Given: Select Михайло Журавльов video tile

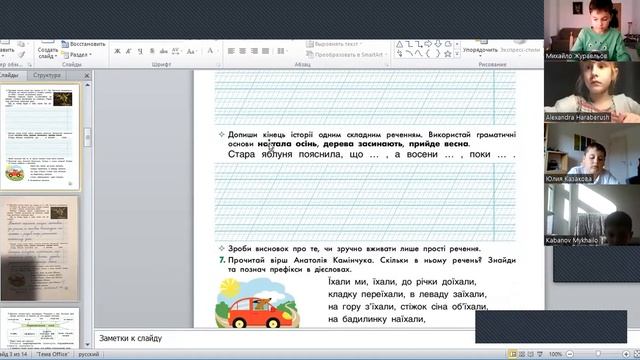Looking at the screenshot, I should [592, 30].
